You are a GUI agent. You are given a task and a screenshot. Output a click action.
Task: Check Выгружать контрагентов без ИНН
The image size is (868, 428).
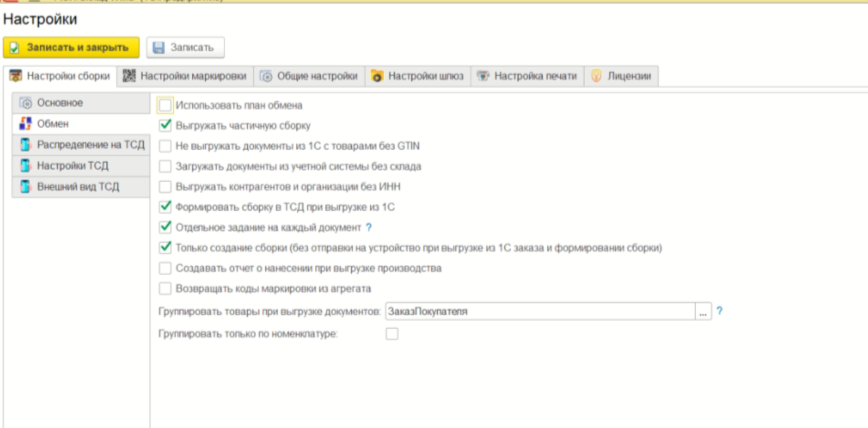click(x=165, y=187)
